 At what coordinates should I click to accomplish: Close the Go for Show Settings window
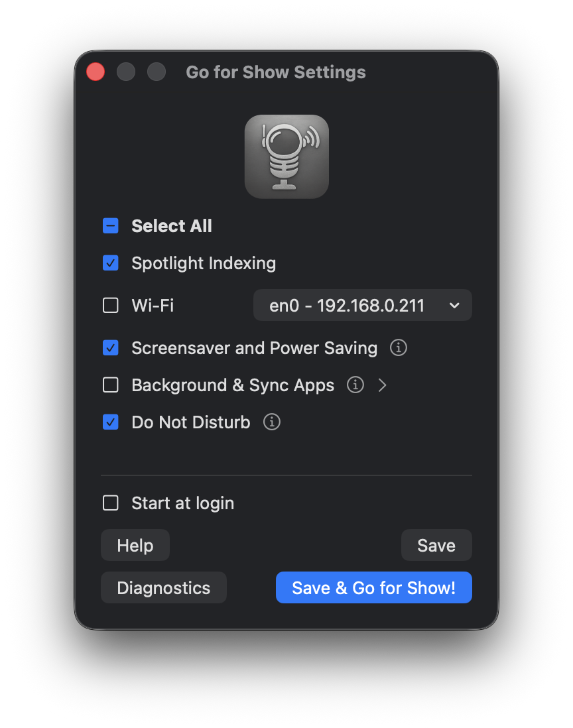point(95,72)
